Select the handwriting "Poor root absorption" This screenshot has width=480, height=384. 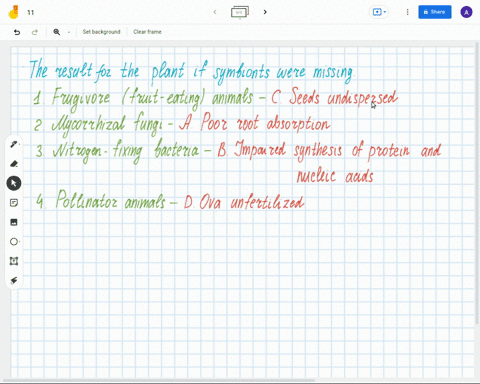(x=265, y=123)
